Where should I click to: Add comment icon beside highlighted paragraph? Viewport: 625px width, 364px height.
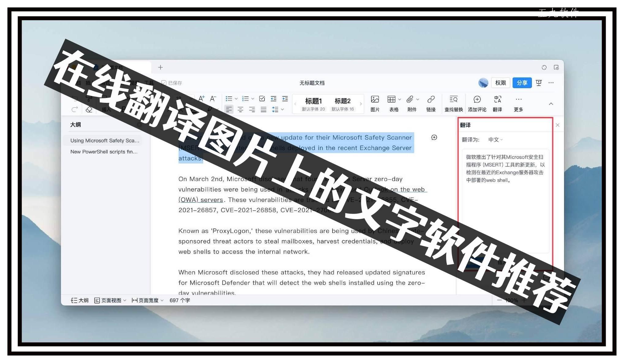pos(434,137)
